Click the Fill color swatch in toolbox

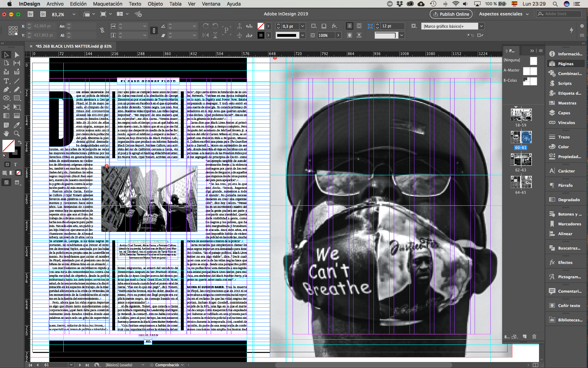[8, 145]
